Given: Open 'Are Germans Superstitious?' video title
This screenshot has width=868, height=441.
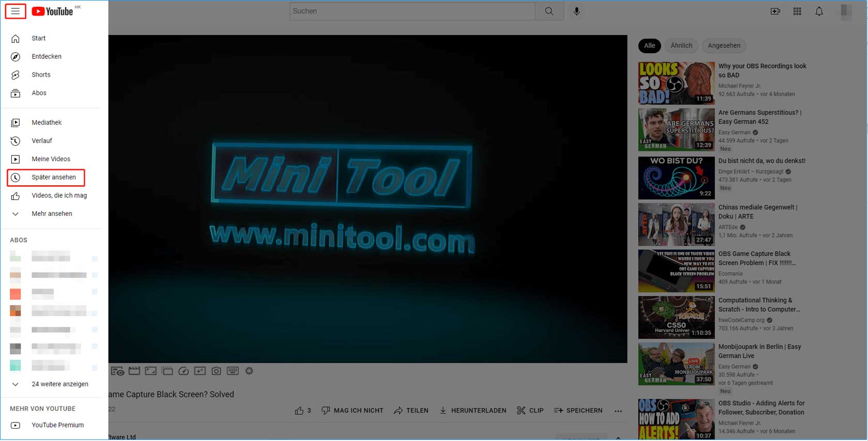Looking at the screenshot, I should 759,117.
